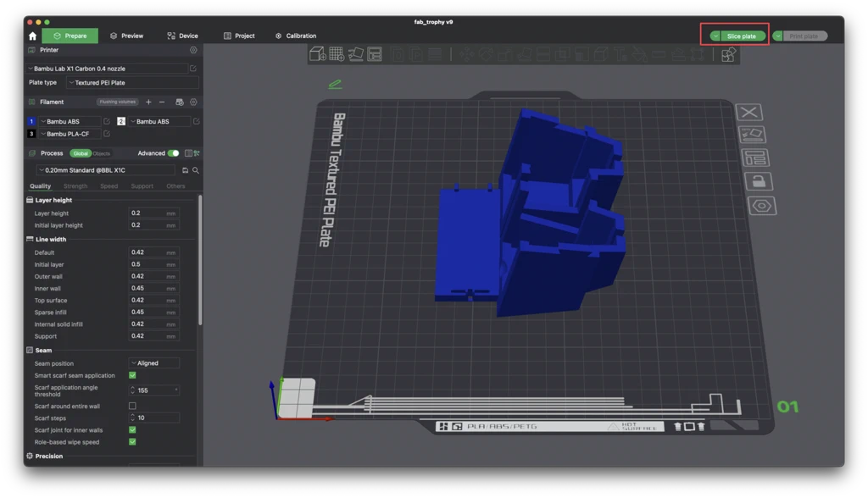Click the Scarf steps value field

pyautogui.click(x=154, y=418)
